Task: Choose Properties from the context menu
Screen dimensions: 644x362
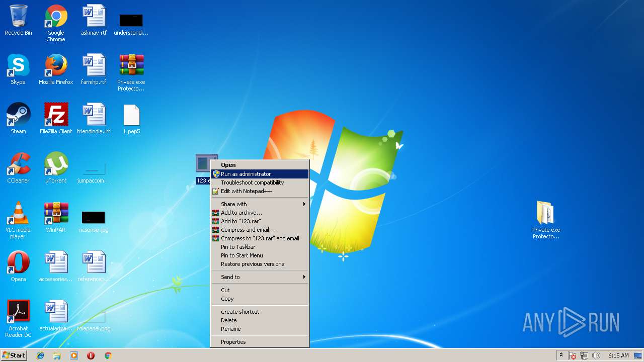Action: click(x=260, y=342)
